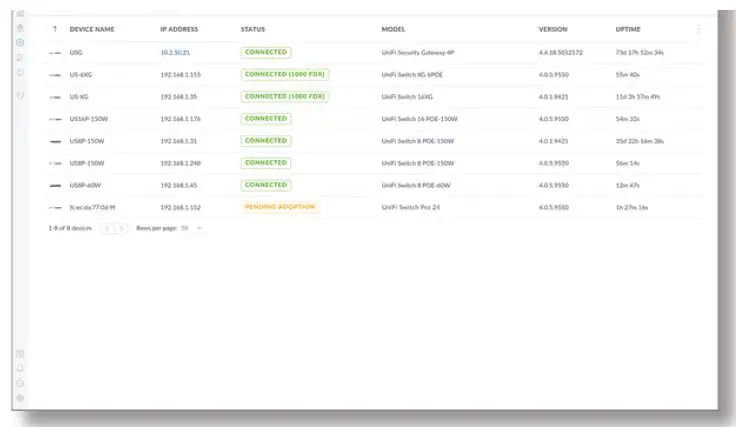This screenshot has height=427, width=736.
Task: Select the US-6XG device name
Action: 81,75
